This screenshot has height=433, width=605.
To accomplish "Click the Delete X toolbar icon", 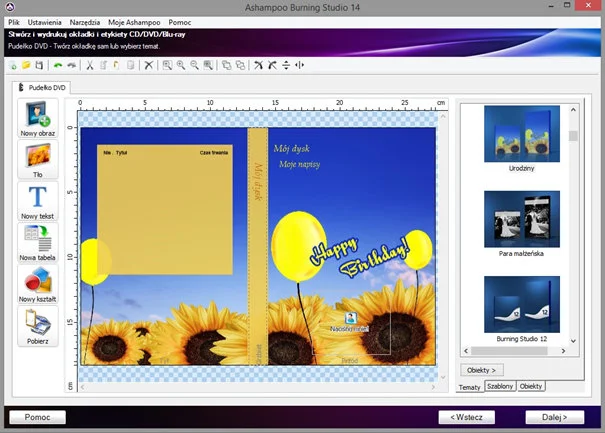I will tap(149, 65).
